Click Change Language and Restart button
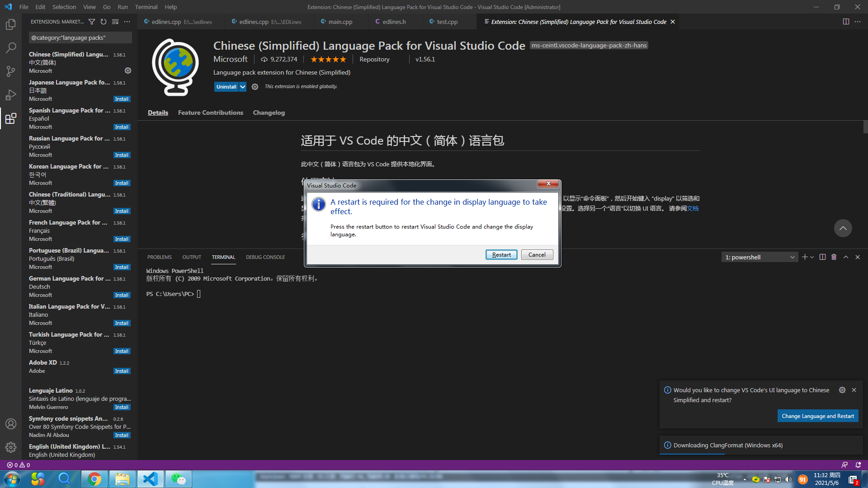 (818, 416)
